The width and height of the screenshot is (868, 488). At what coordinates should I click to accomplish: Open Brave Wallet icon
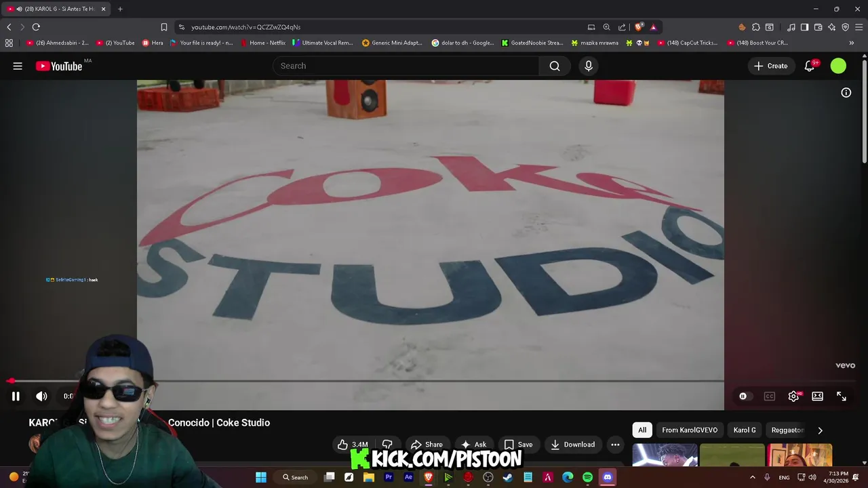[x=818, y=27]
